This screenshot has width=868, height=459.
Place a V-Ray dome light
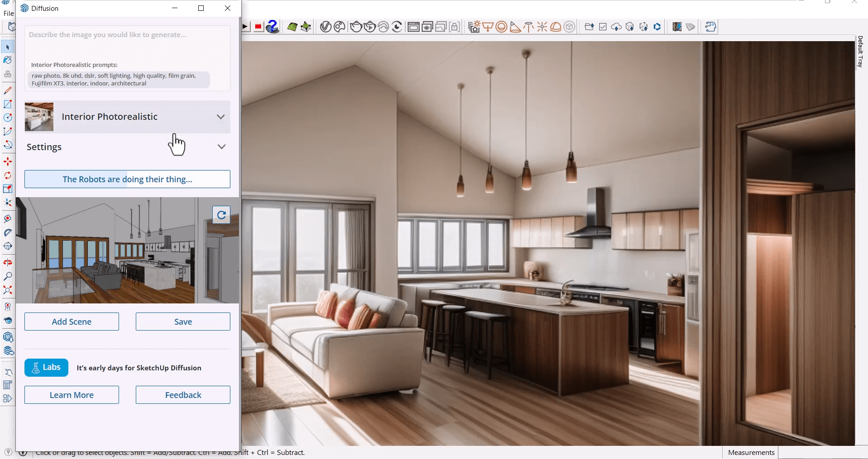556,27
